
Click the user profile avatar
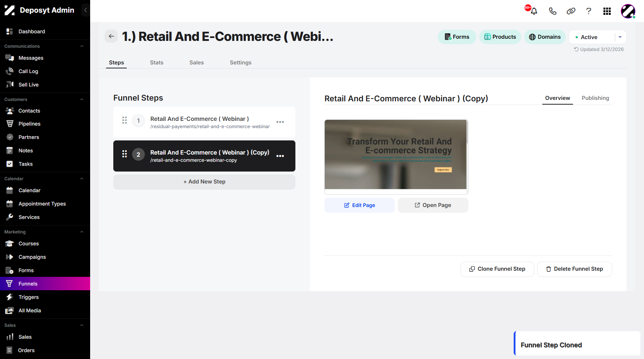point(628,11)
